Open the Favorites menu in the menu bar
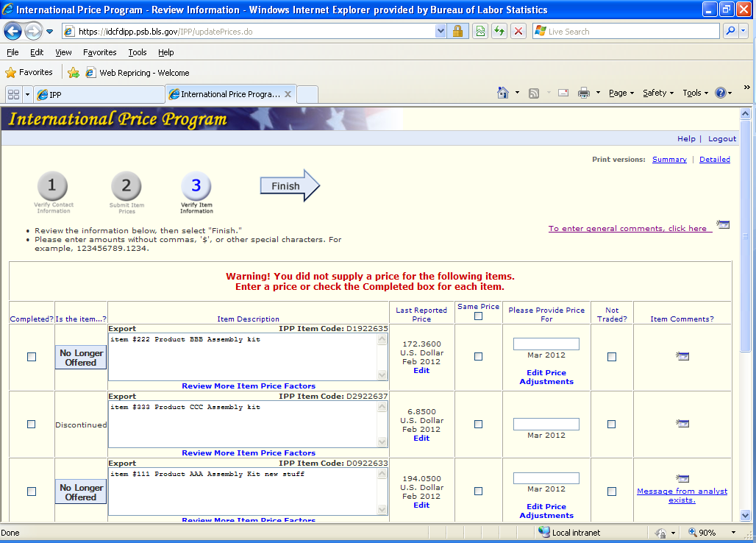The image size is (756, 543). (x=99, y=52)
